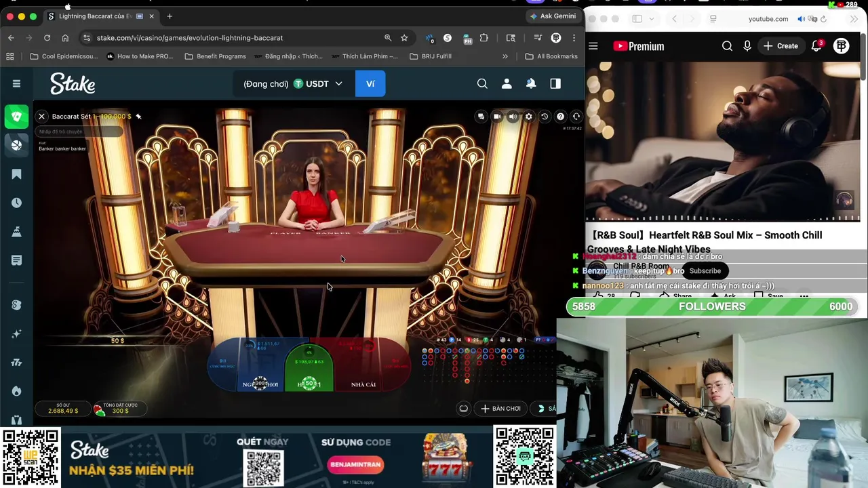Screen dimensions: 868x488
Task: Subscribe to Chill R&B Room channel
Action: (x=705, y=271)
